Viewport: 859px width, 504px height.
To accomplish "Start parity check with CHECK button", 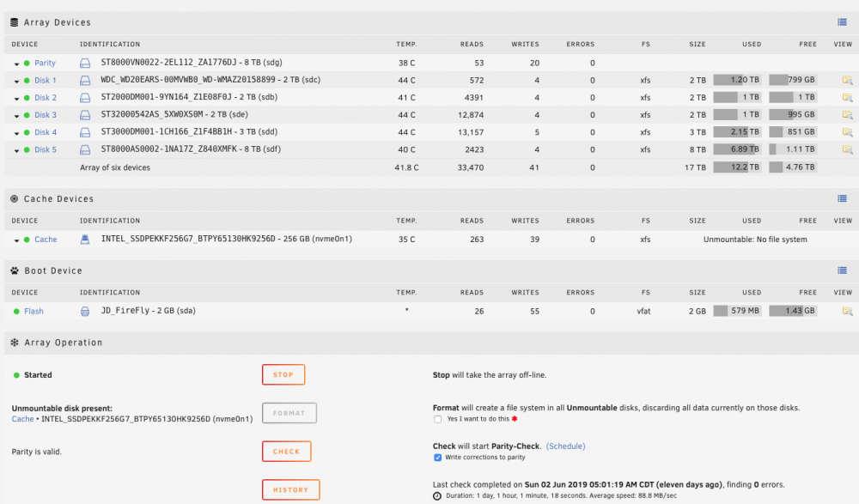I will click(287, 452).
